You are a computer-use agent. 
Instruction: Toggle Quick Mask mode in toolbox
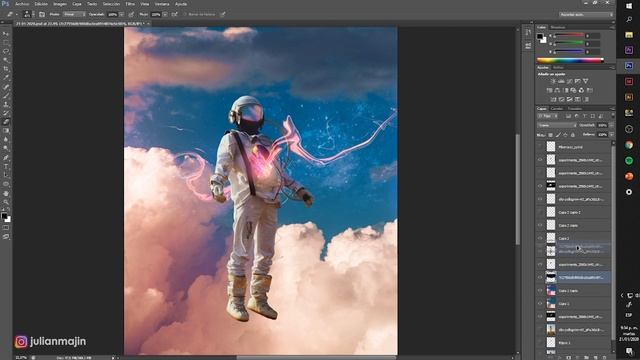tap(6, 228)
